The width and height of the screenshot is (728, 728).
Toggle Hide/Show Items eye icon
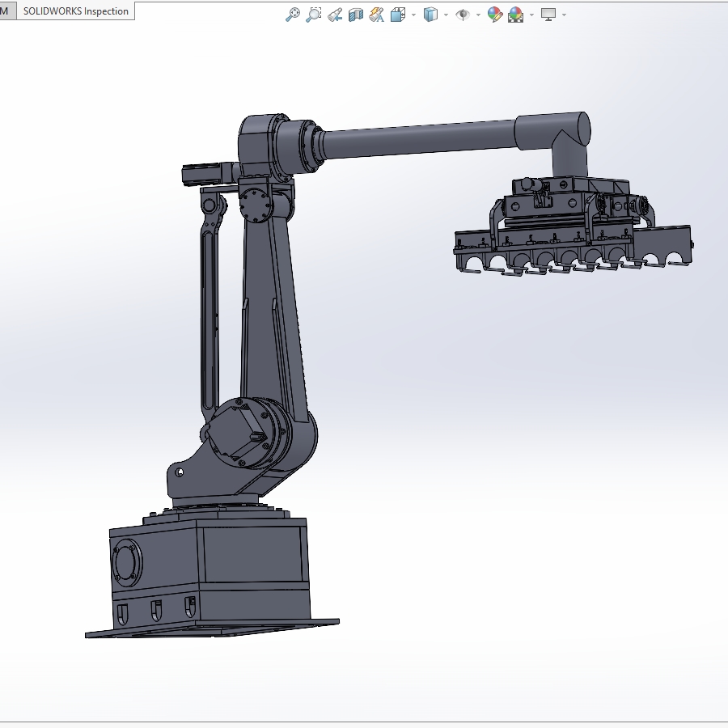[x=463, y=15]
